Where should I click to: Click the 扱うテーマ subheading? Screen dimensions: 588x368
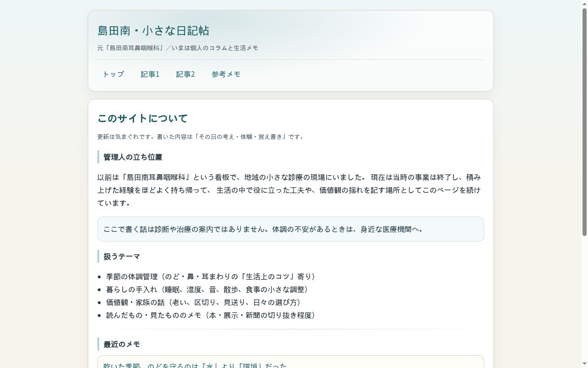point(122,256)
